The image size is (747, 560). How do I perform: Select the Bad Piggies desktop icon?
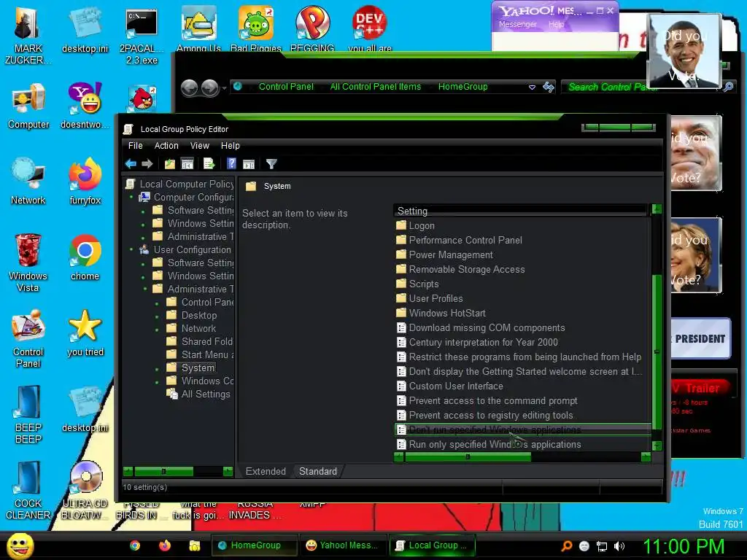pyautogui.click(x=256, y=29)
